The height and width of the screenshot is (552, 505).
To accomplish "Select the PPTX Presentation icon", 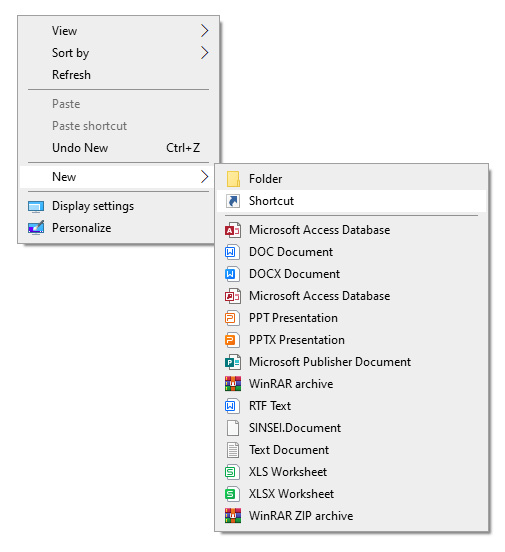I will 233,340.
